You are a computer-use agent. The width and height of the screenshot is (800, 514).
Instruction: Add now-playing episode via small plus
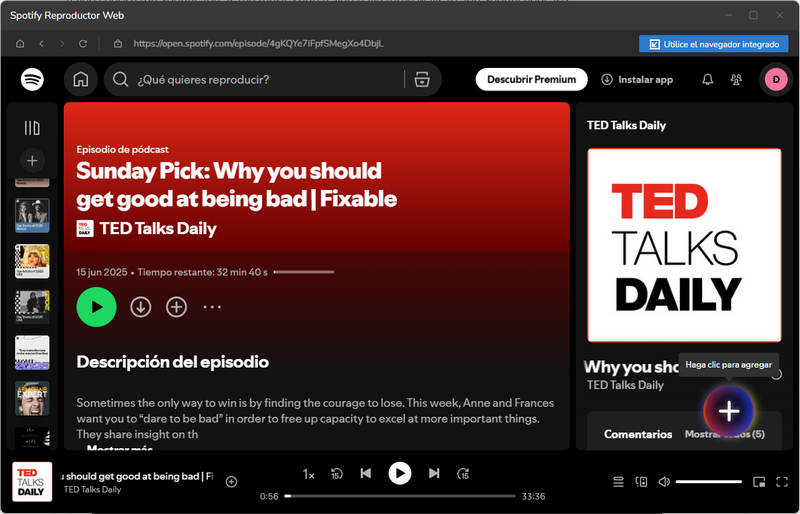232,481
